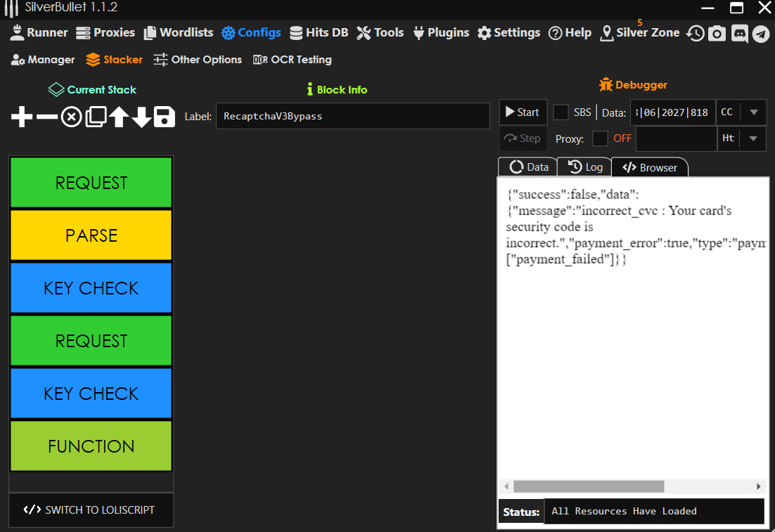Enable the Proxy checkbox
The height and width of the screenshot is (532, 775).
[600, 138]
